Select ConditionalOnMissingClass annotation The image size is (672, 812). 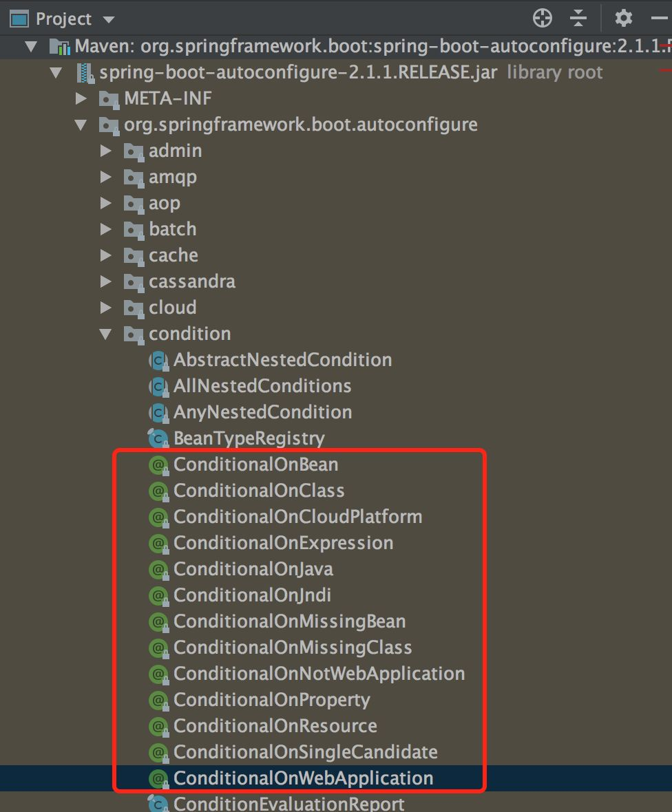tap(292, 648)
